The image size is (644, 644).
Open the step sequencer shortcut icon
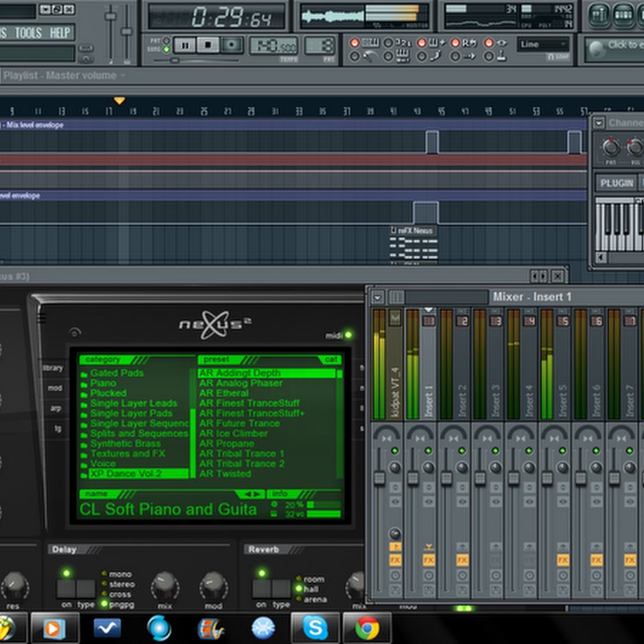[x=623, y=15]
